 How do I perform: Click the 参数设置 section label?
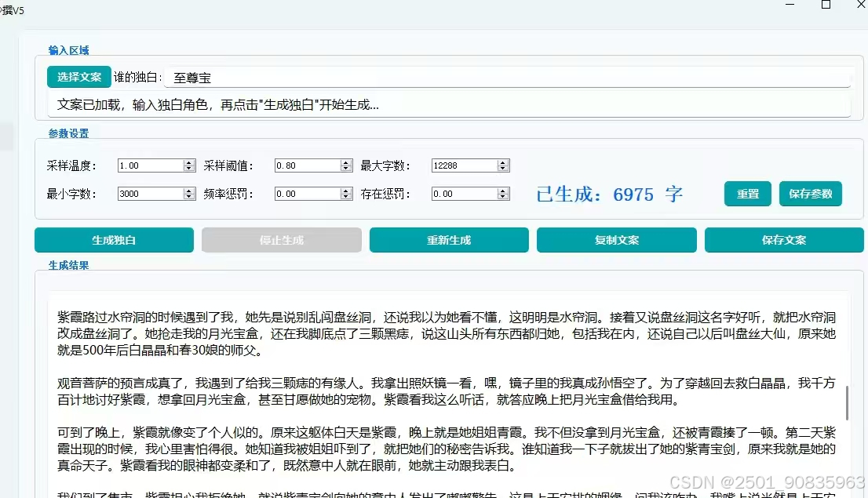pyautogui.click(x=68, y=133)
